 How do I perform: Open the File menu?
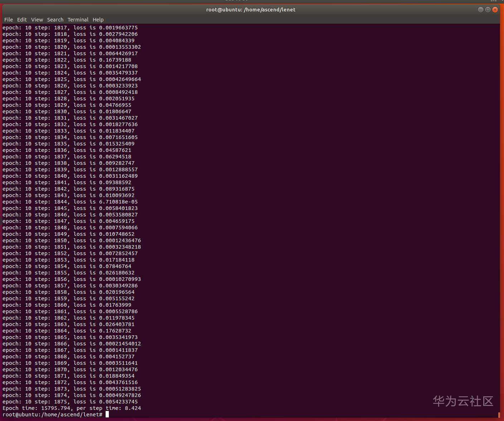[9, 20]
